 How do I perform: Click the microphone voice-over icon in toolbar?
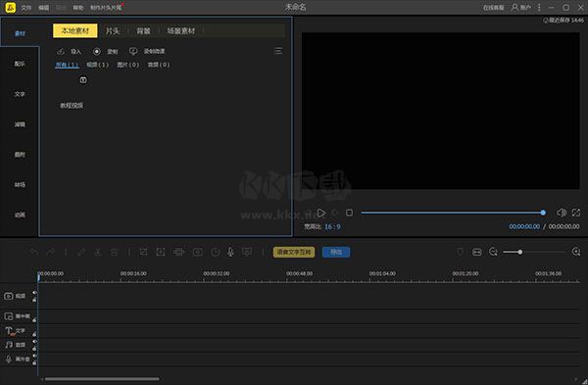(230, 253)
